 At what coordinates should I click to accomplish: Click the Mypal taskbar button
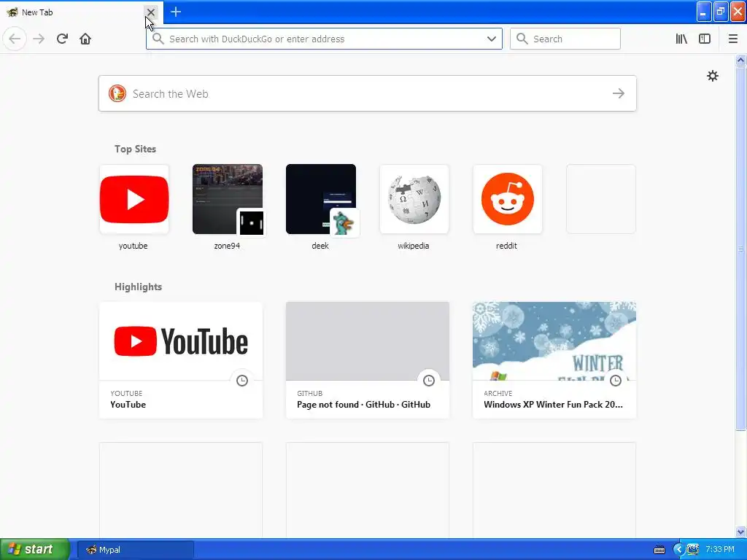pos(136,550)
